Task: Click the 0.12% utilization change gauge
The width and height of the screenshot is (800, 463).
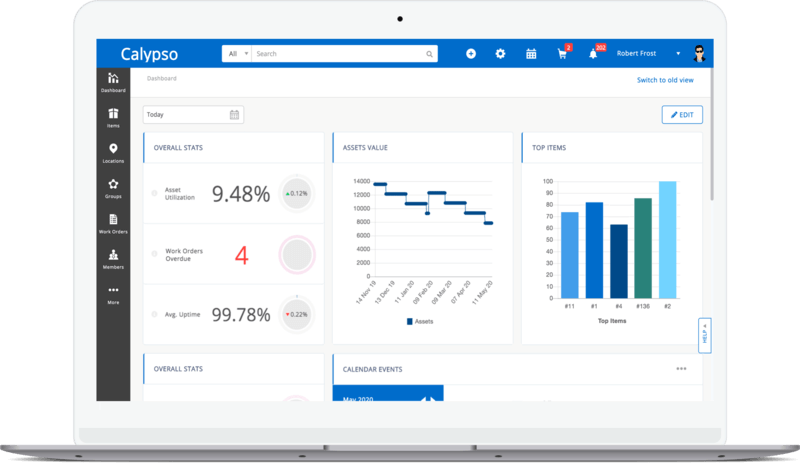Action: [x=297, y=193]
